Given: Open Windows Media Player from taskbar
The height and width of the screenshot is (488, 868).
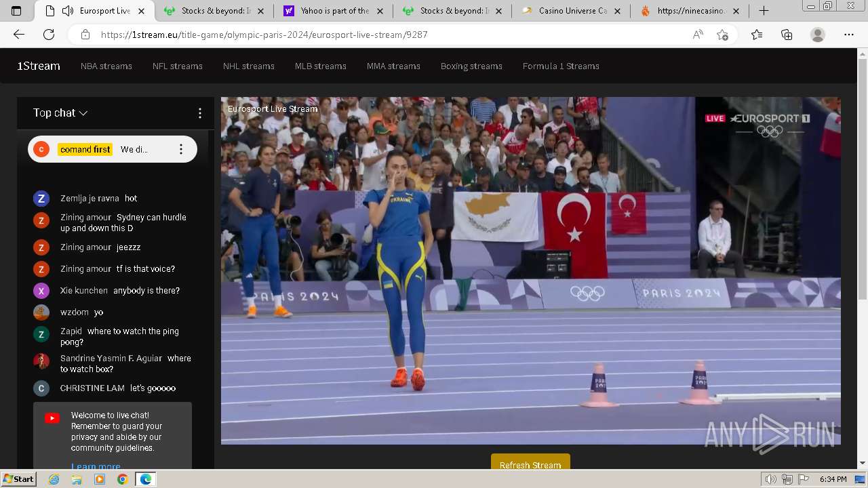Looking at the screenshot, I should pyautogui.click(x=100, y=479).
